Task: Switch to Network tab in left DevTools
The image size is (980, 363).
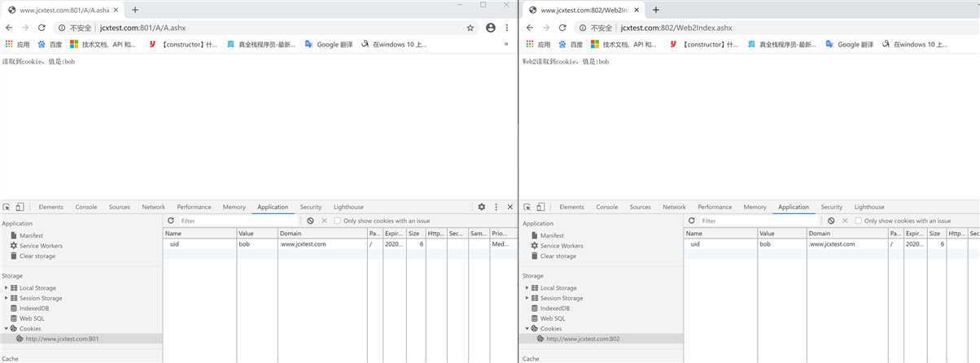Action: (x=153, y=207)
